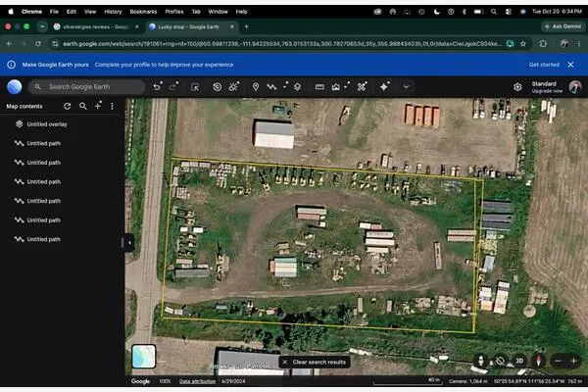The height and width of the screenshot is (392, 588).
Task: Add new item to Map contents
Action: click(x=98, y=106)
